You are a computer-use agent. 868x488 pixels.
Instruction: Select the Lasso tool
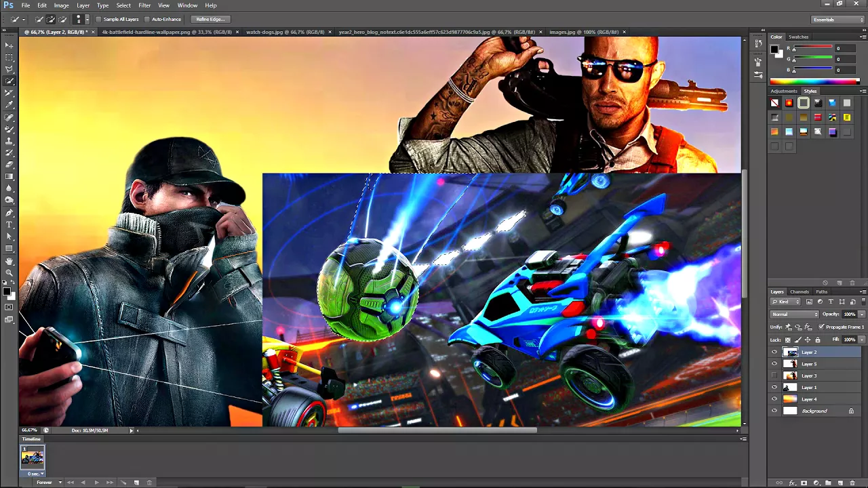(x=9, y=69)
